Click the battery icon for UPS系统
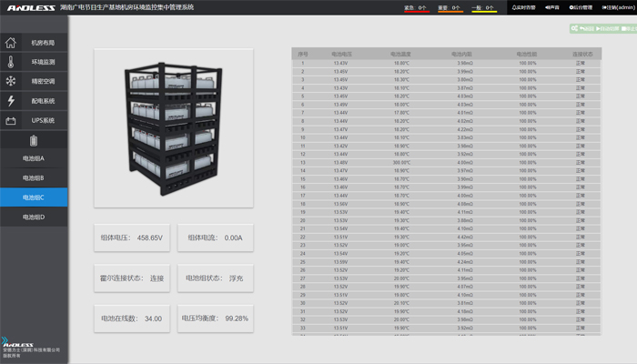637x364 pixels. [11, 120]
